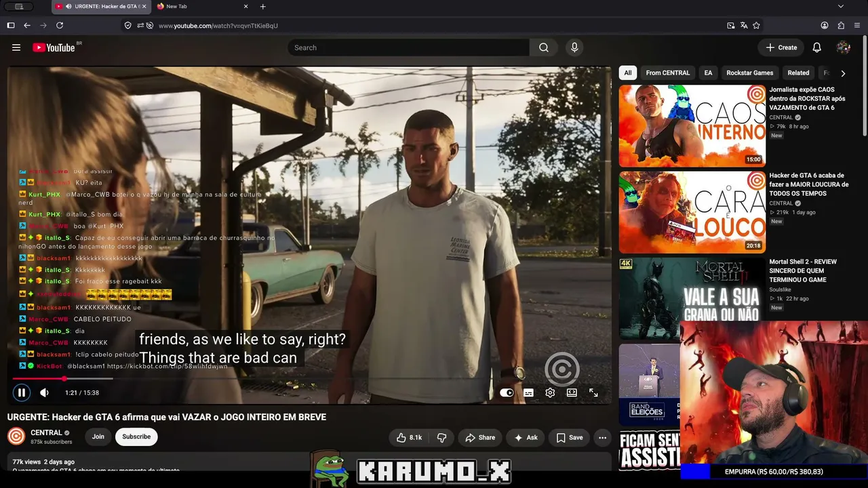Select the Related filter chip
Viewport: 868px width, 488px height.
coord(798,73)
